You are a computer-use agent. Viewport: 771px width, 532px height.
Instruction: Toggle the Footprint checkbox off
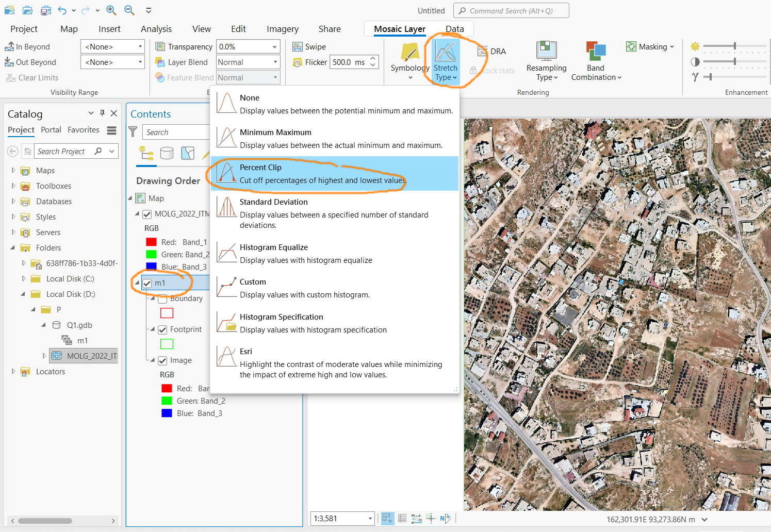coord(163,329)
